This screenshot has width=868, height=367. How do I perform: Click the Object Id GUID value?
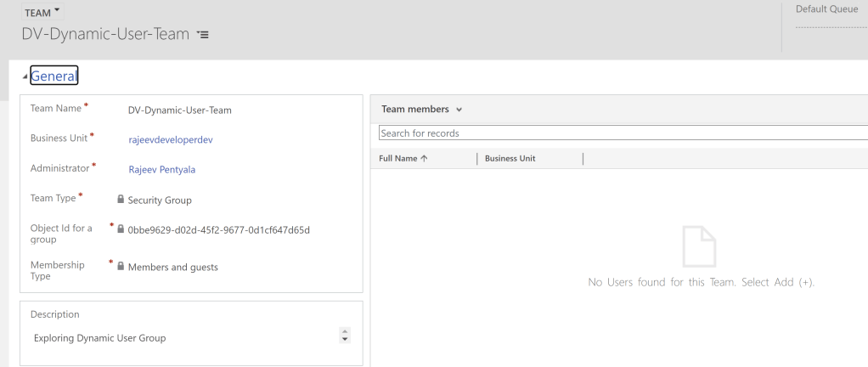click(x=218, y=229)
